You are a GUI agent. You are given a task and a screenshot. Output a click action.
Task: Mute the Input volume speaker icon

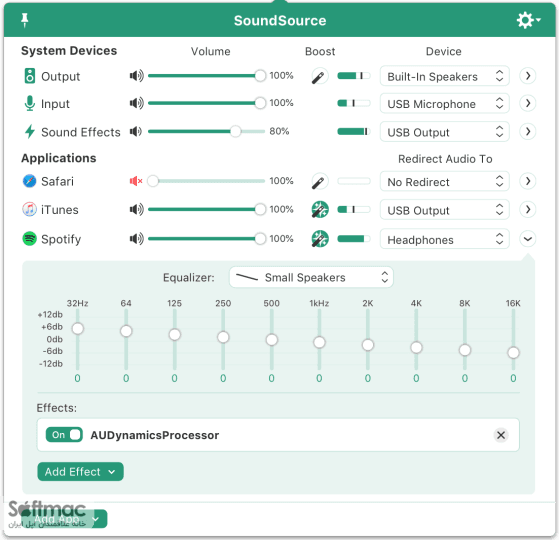pyautogui.click(x=137, y=103)
